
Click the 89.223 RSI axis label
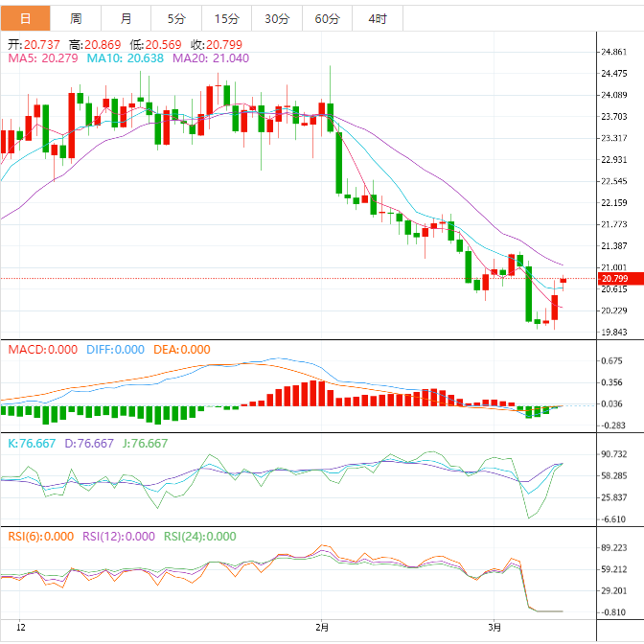[x=614, y=547]
